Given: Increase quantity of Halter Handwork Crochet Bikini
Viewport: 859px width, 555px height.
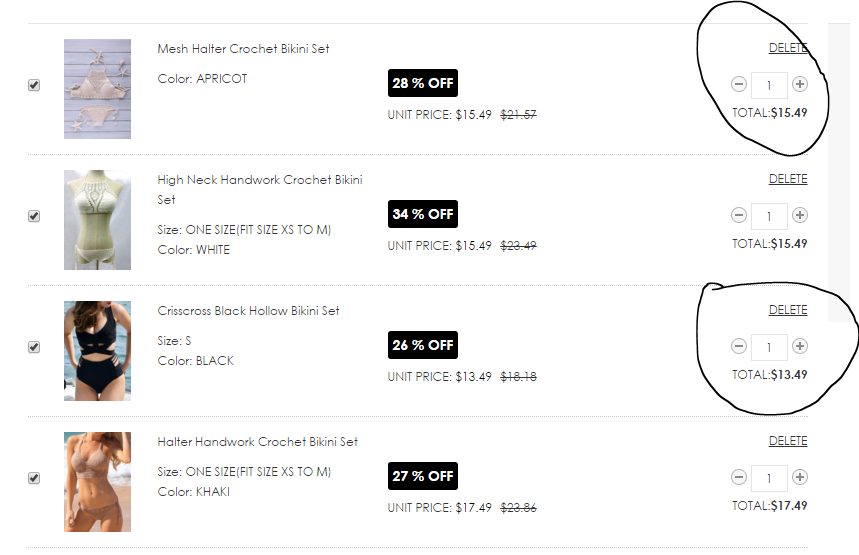Looking at the screenshot, I should (800, 477).
